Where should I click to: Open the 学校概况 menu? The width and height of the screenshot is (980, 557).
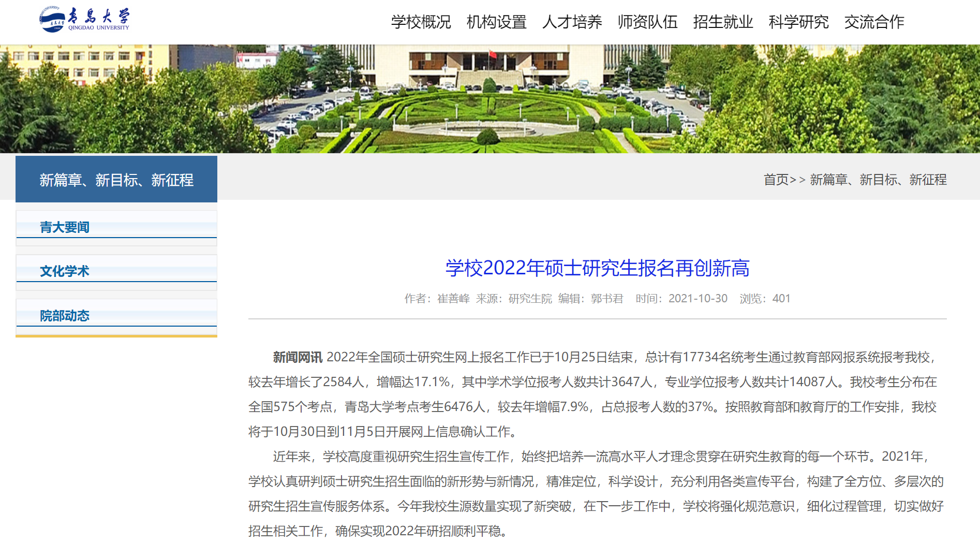click(x=421, y=22)
